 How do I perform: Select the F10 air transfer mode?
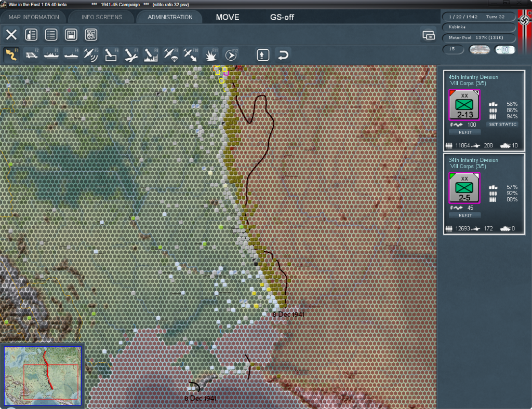point(190,54)
